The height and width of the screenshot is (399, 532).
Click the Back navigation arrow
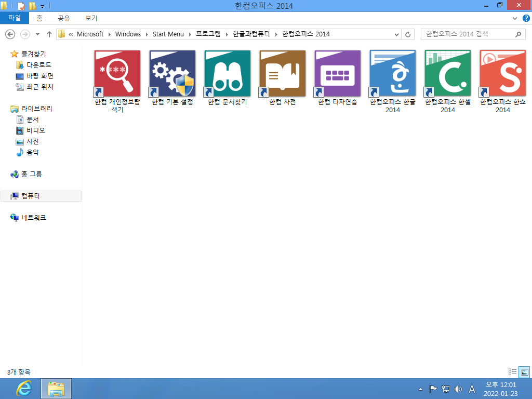click(x=10, y=34)
